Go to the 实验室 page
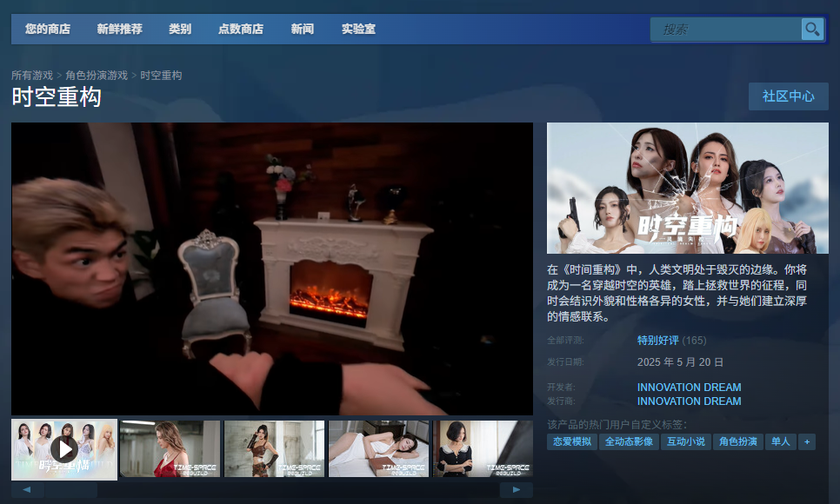This screenshot has width=840, height=504. [357, 28]
